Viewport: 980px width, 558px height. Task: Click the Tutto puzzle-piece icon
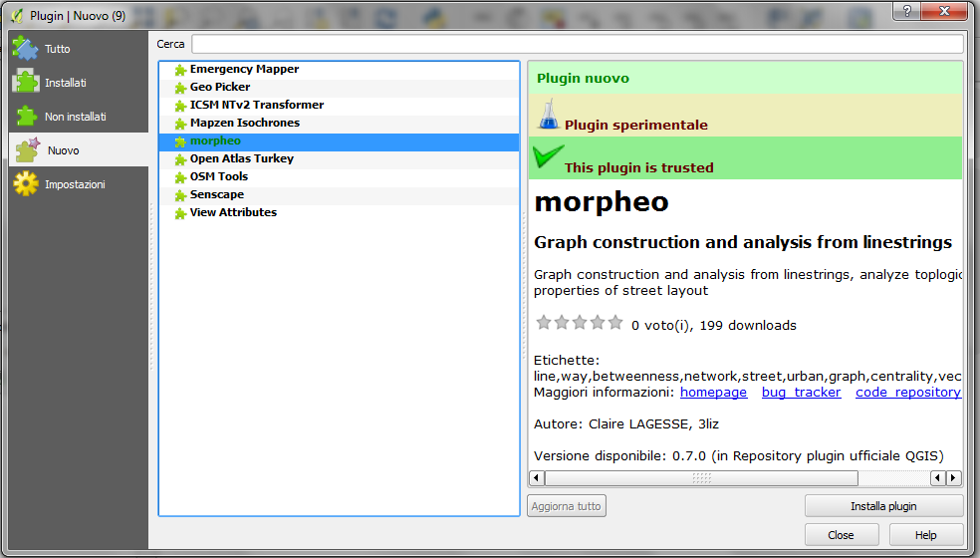(x=25, y=48)
